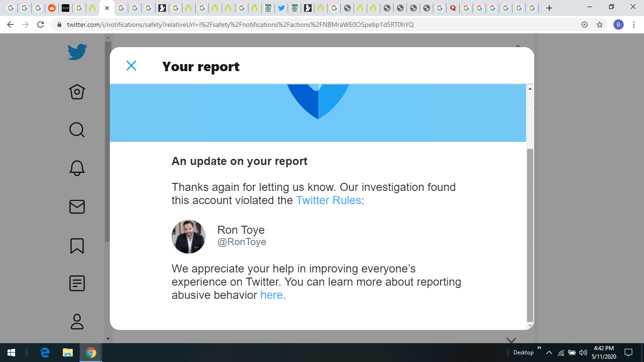
Task: Open Ron Toye's profile picture
Action: [x=189, y=237]
